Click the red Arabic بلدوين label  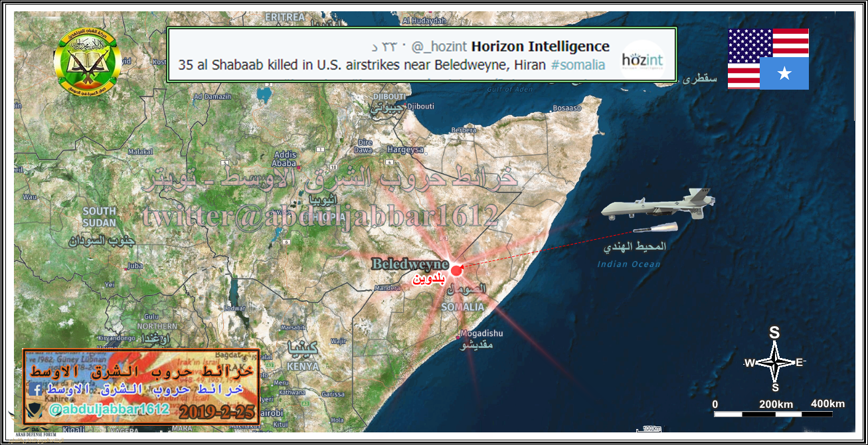tap(428, 279)
